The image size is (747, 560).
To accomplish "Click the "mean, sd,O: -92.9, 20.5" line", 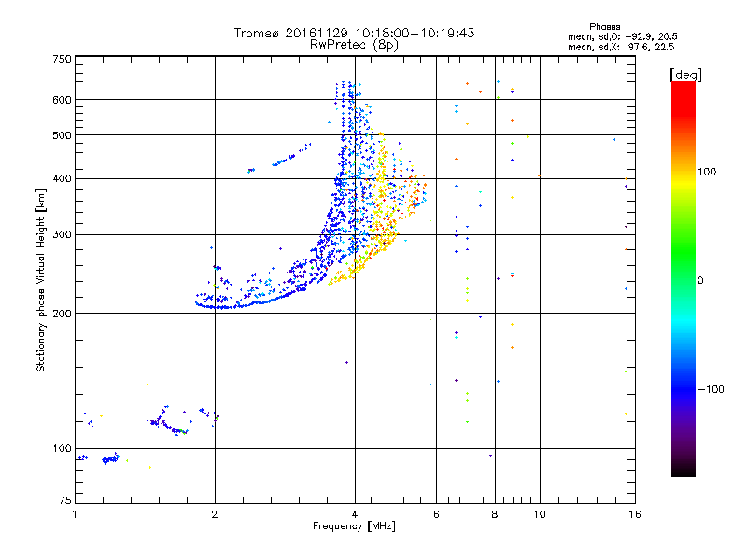I will pyautogui.click(x=622, y=36).
